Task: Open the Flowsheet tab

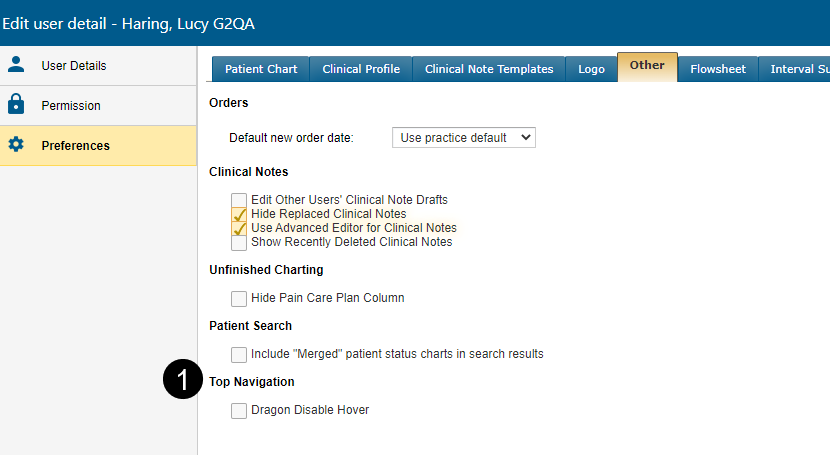Action: pos(718,69)
